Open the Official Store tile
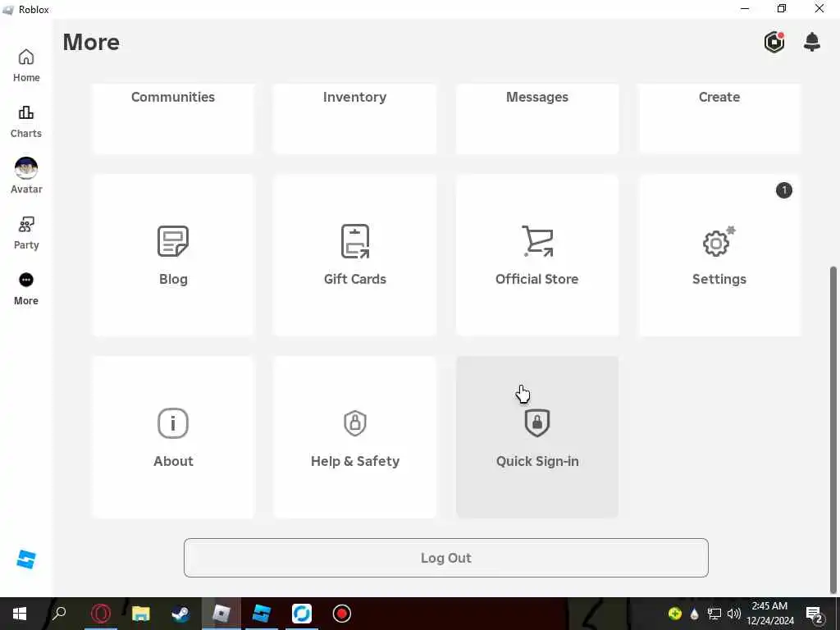 536,255
